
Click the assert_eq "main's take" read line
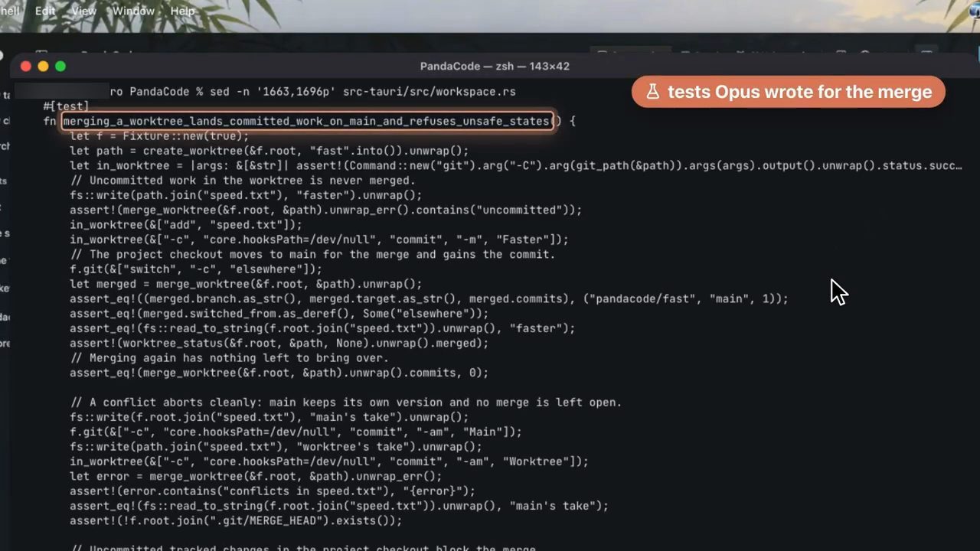[338, 506]
